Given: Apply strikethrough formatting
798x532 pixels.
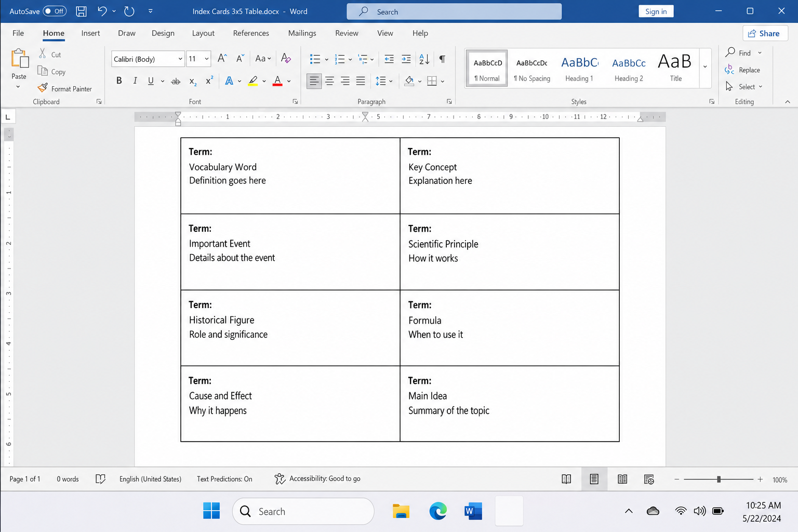Looking at the screenshot, I should pyautogui.click(x=176, y=81).
